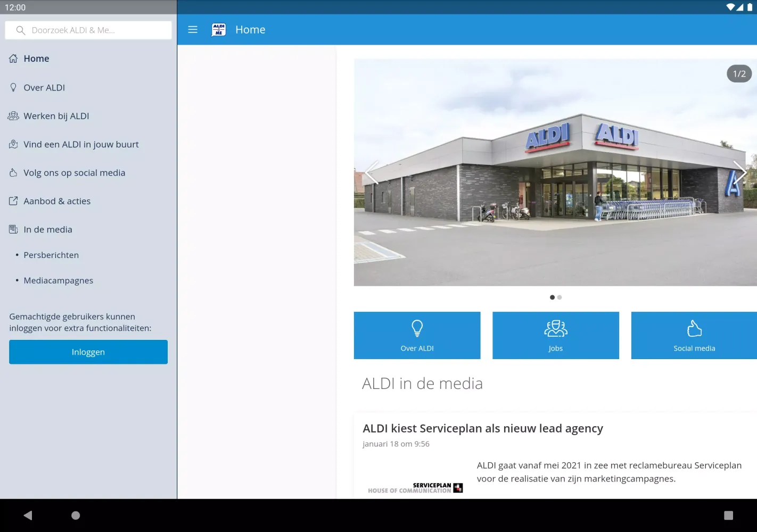Tap the Android recent apps square button
757x532 pixels.
[729, 515]
